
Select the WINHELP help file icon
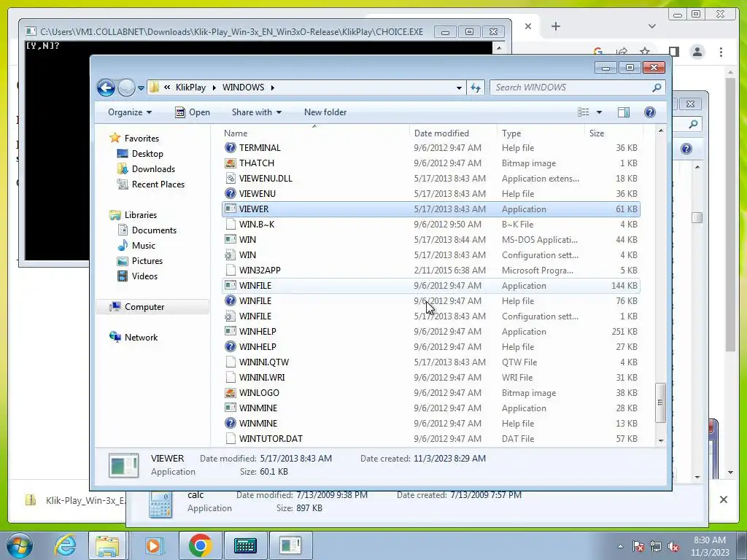point(230,346)
